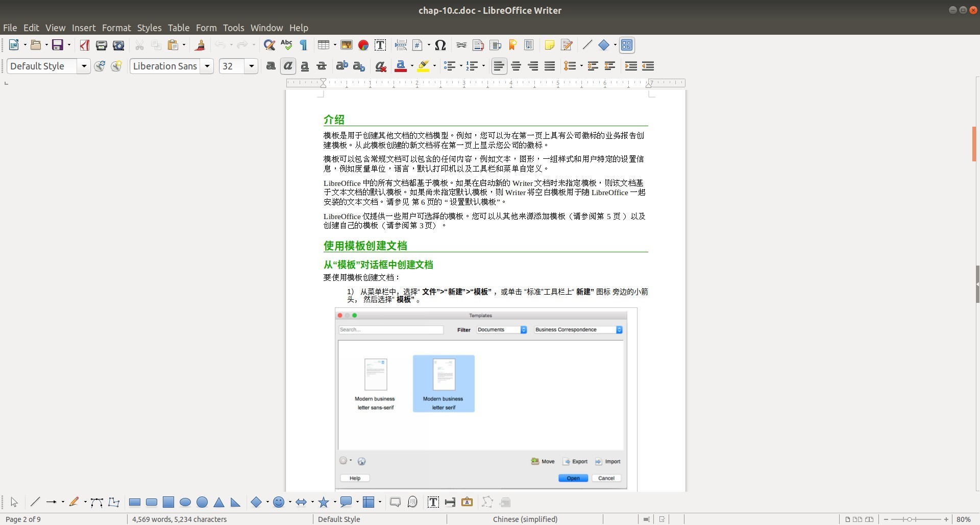Viewport: 980px width, 525px height.
Task: Click word count status field
Action: click(x=179, y=519)
